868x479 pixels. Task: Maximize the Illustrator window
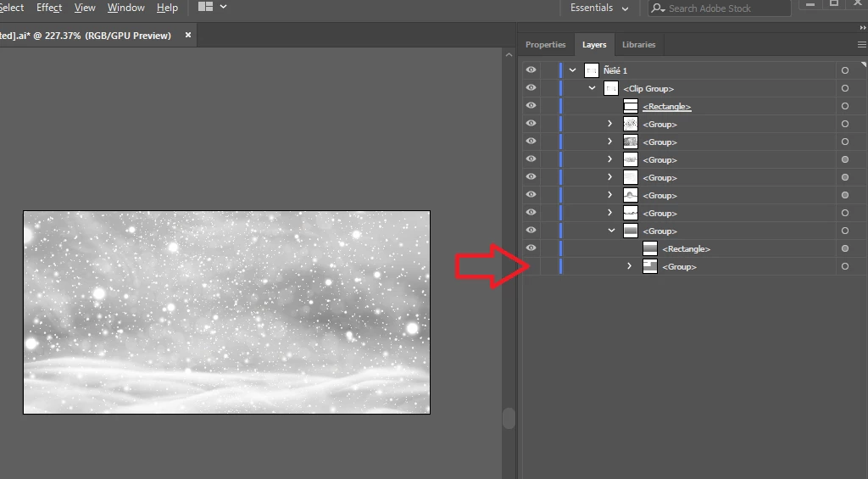[x=834, y=4]
